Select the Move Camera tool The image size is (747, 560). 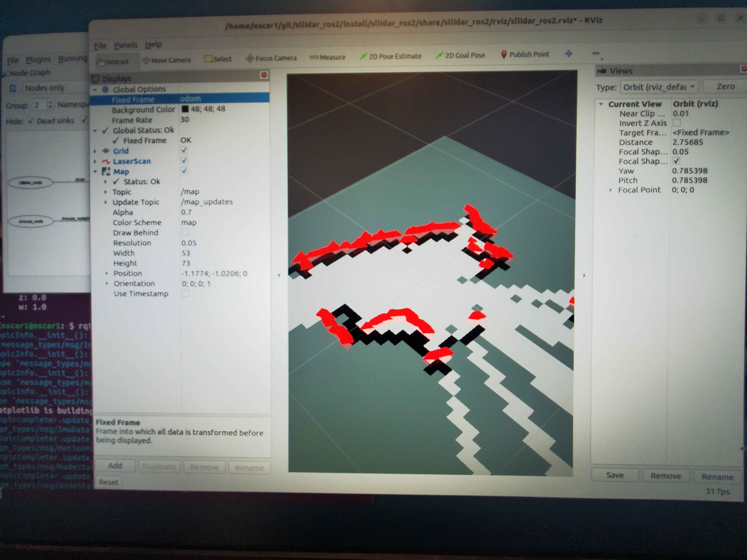coord(166,60)
